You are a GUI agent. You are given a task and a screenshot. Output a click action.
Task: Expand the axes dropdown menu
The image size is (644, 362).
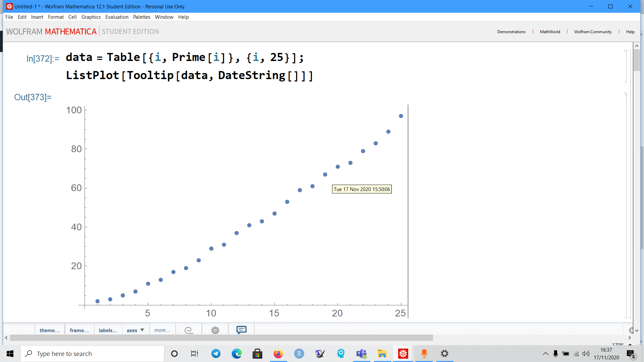(134, 330)
